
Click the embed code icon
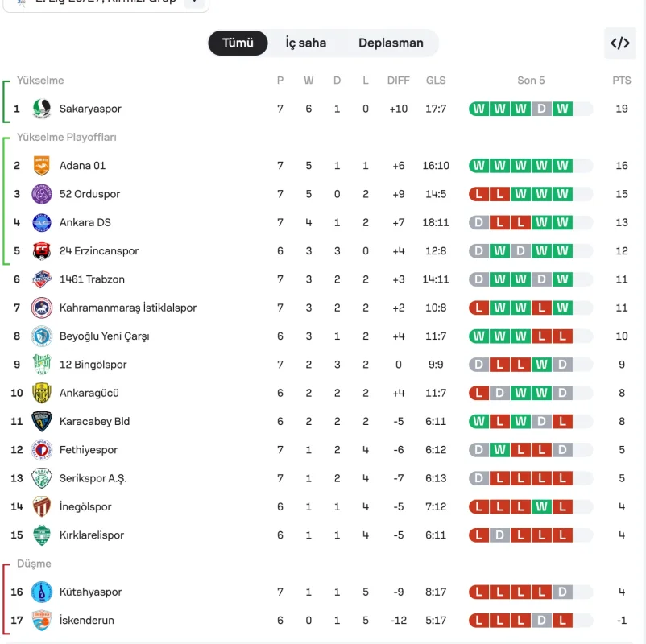pos(620,43)
